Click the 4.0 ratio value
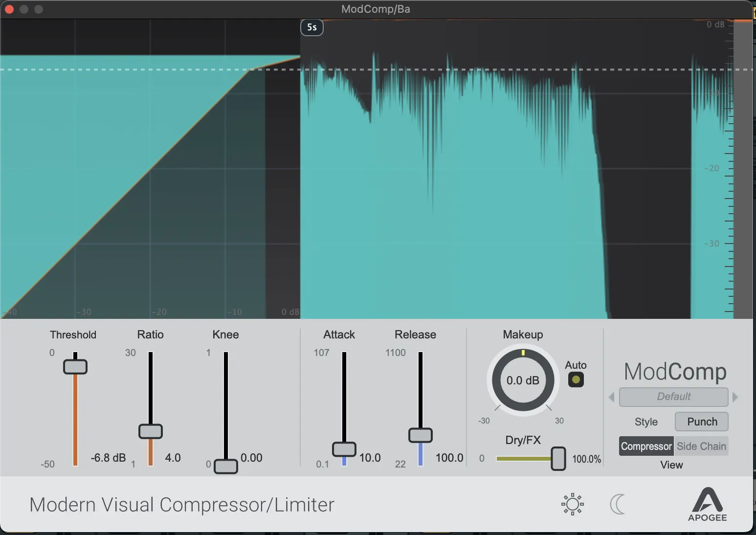Image resolution: width=756 pixels, height=535 pixels. coord(173,458)
